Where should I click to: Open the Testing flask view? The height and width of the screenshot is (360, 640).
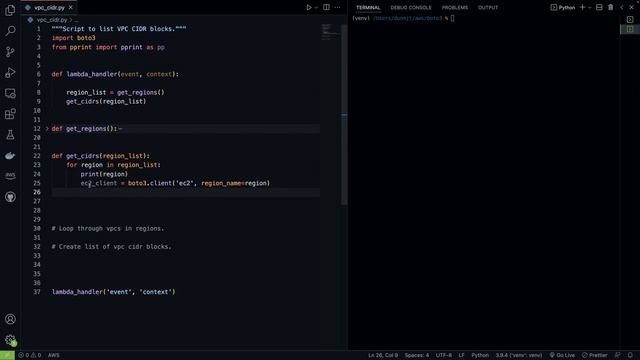click(x=10, y=135)
